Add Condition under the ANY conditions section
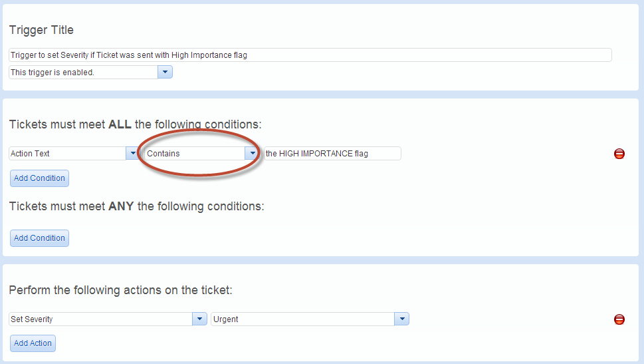 pyautogui.click(x=39, y=238)
